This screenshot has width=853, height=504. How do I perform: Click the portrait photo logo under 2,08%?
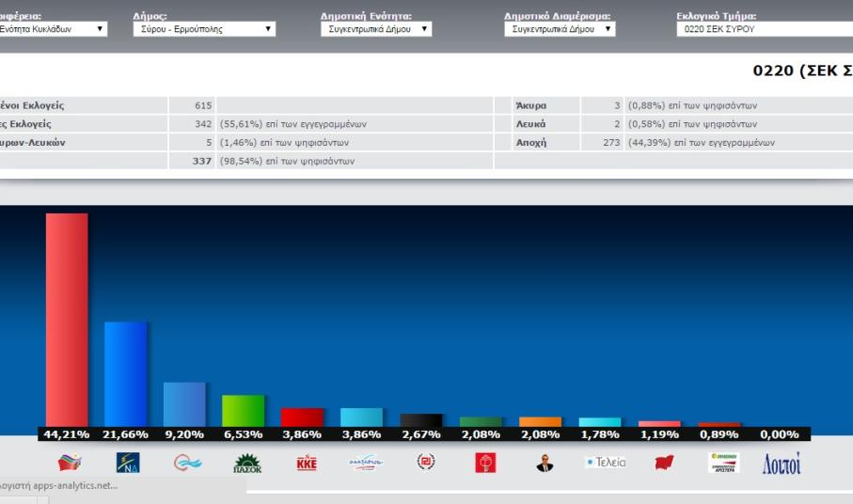[x=545, y=463]
